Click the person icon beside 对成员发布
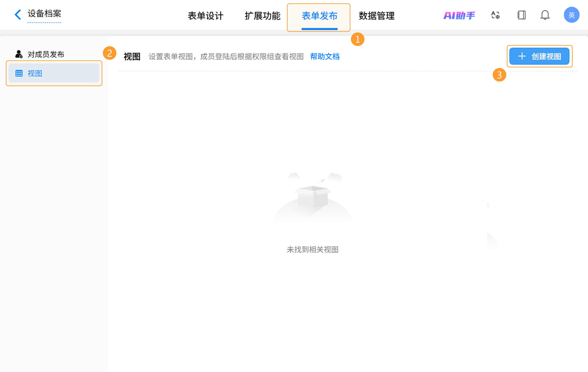Viewport: 588px width, 372px height. (x=19, y=54)
